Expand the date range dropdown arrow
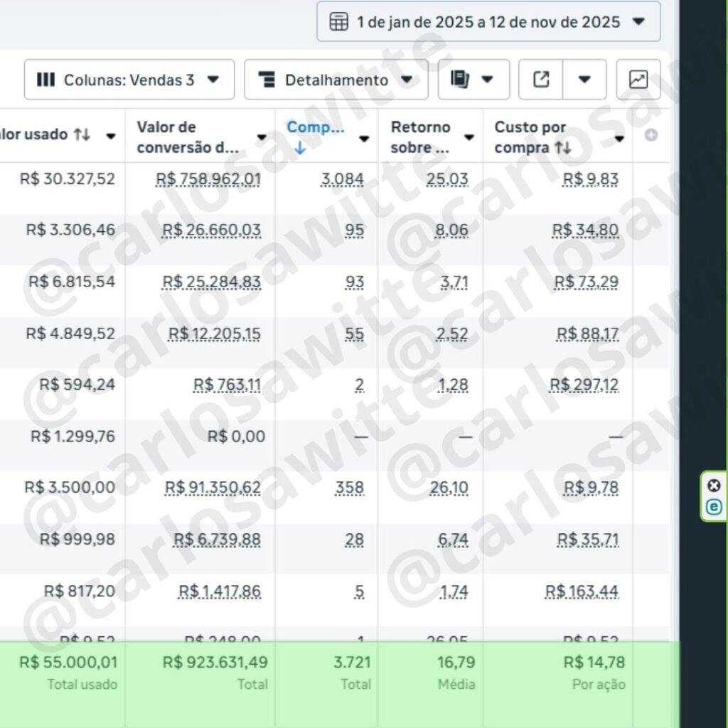 (x=638, y=22)
